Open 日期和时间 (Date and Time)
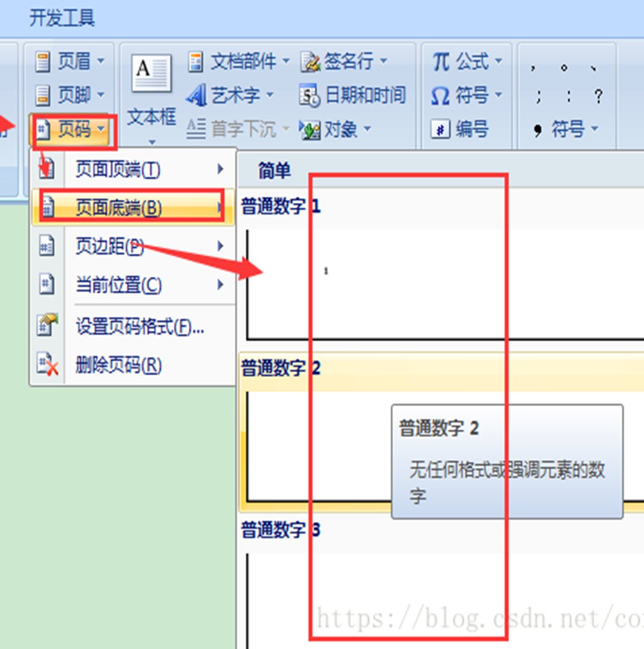Viewport: 644px width, 649px height. click(354, 94)
